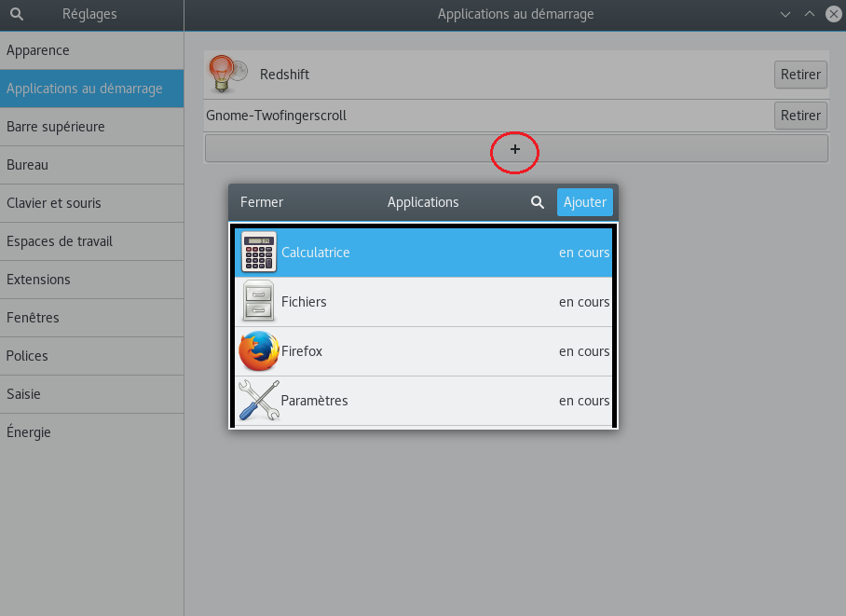Screen dimensions: 846x616
Task: Open the Saisie settings
Action: tap(91, 394)
